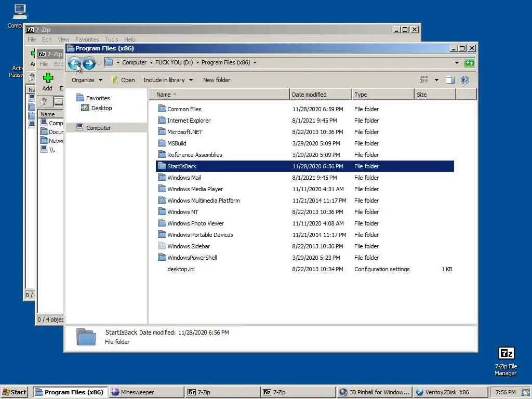Switch to Program Files (x86) taskbar button

point(71,392)
